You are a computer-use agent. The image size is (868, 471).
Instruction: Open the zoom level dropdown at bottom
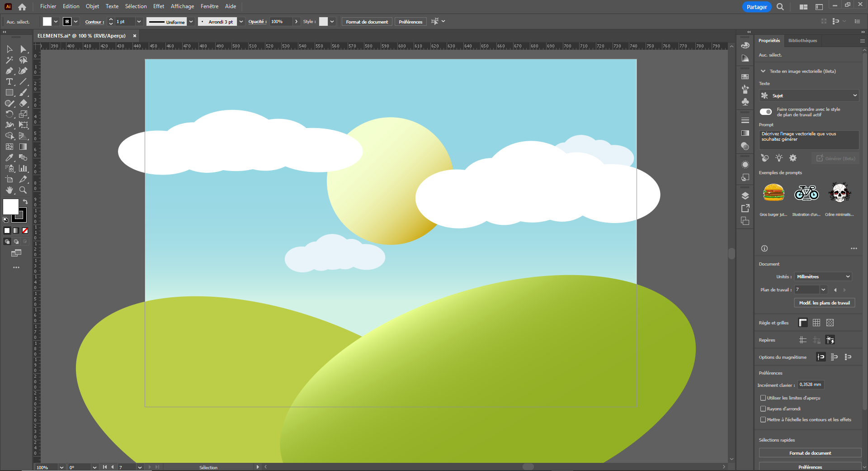[x=61, y=467]
